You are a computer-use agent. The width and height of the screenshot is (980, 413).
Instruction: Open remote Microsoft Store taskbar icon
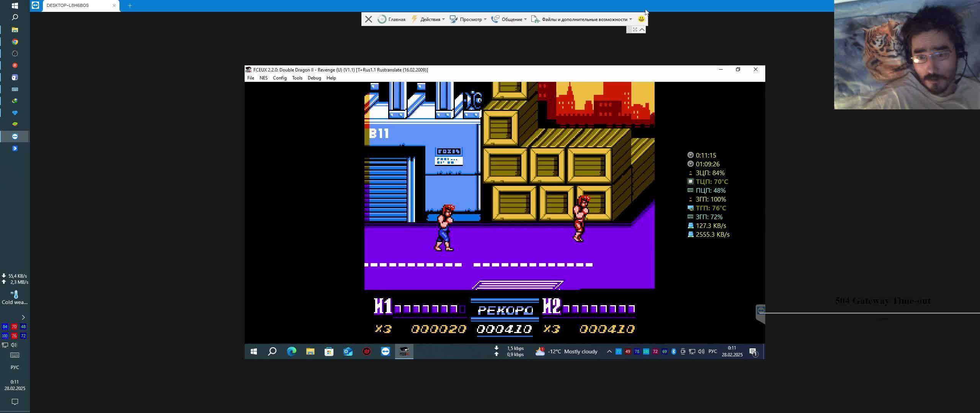tap(329, 351)
